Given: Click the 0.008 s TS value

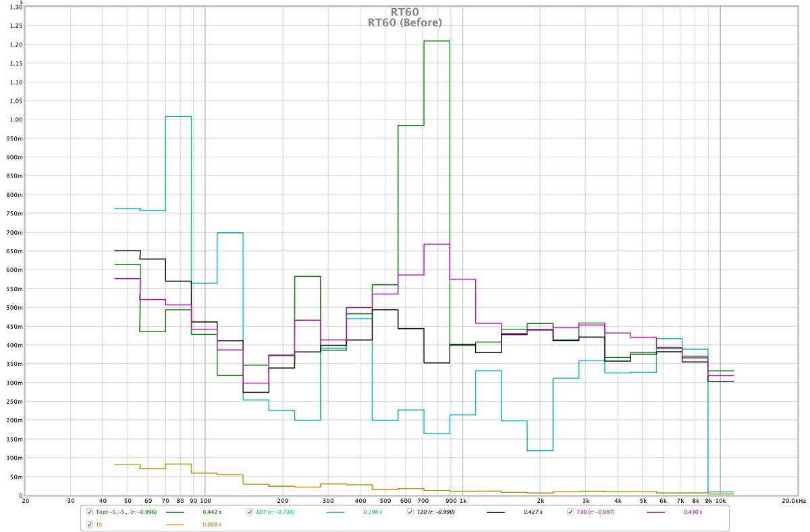Looking at the screenshot, I should (211, 524).
